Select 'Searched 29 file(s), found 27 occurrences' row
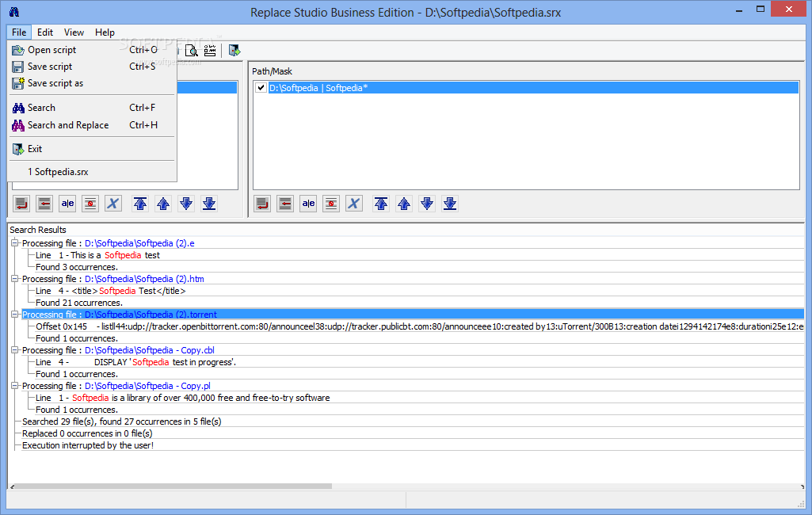The width and height of the screenshot is (812, 515). coord(122,422)
